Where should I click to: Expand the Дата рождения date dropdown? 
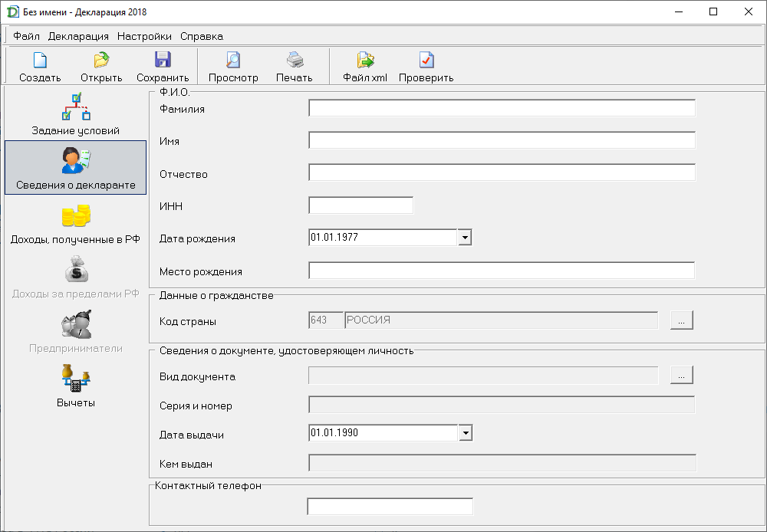(x=465, y=238)
